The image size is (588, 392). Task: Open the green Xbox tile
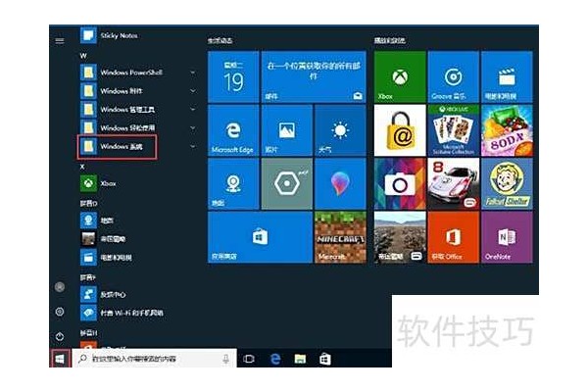coord(400,76)
